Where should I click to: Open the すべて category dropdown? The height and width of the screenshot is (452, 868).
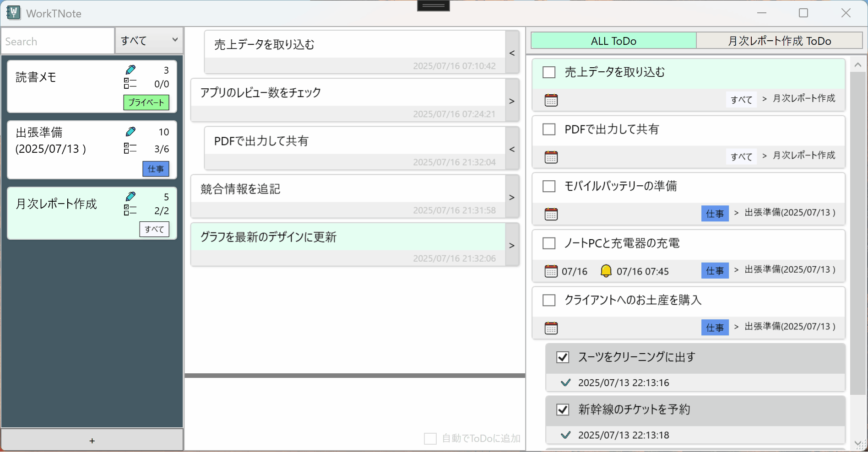point(149,40)
